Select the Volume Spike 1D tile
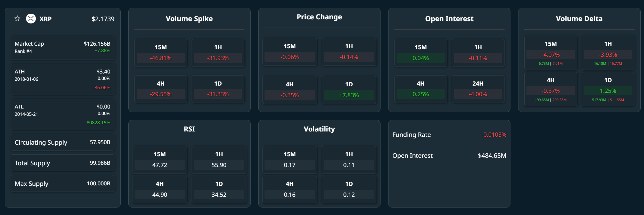 [218, 89]
